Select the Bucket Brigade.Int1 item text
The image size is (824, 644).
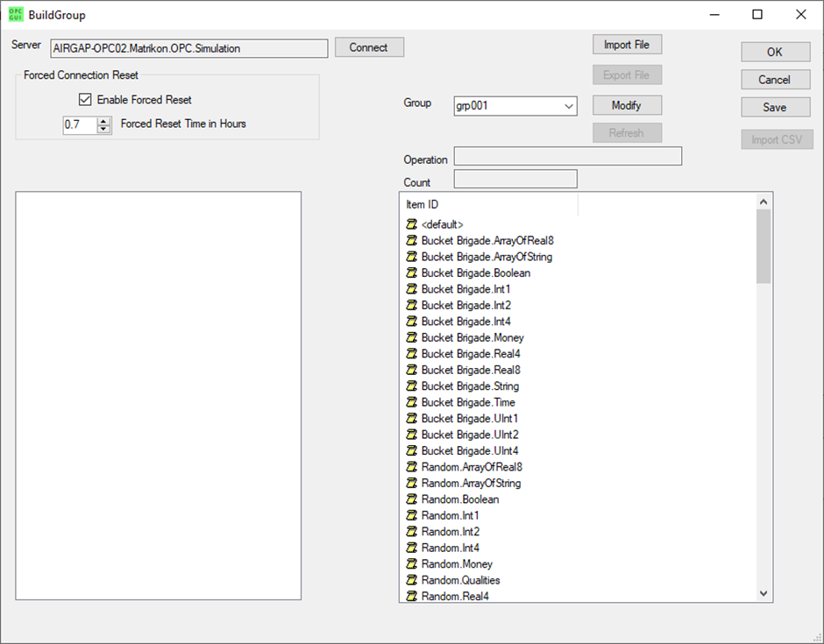click(x=466, y=289)
